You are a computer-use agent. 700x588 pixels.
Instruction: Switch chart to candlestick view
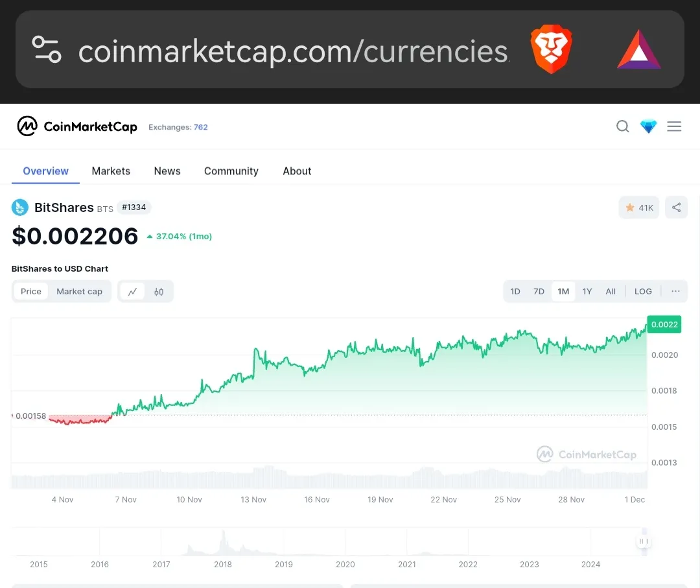coord(159,292)
